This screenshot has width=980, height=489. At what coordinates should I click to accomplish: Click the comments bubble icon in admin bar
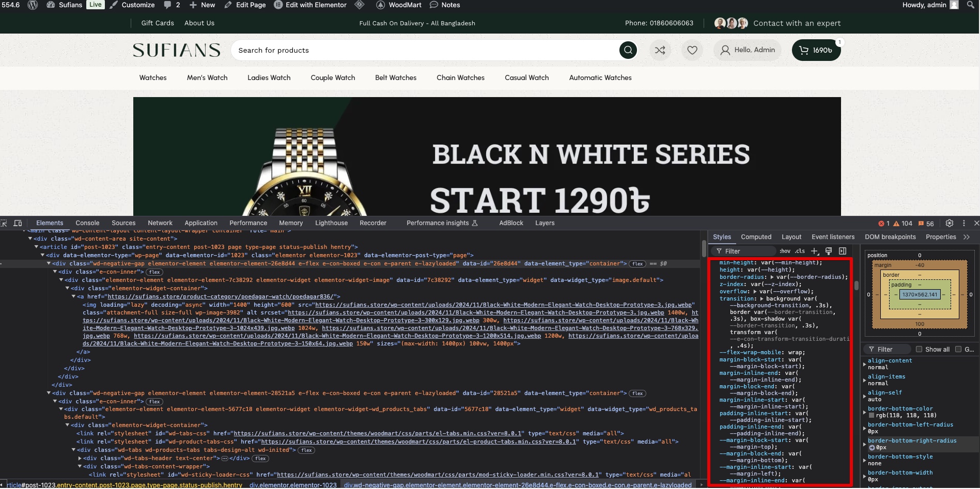[x=167, y=5]
